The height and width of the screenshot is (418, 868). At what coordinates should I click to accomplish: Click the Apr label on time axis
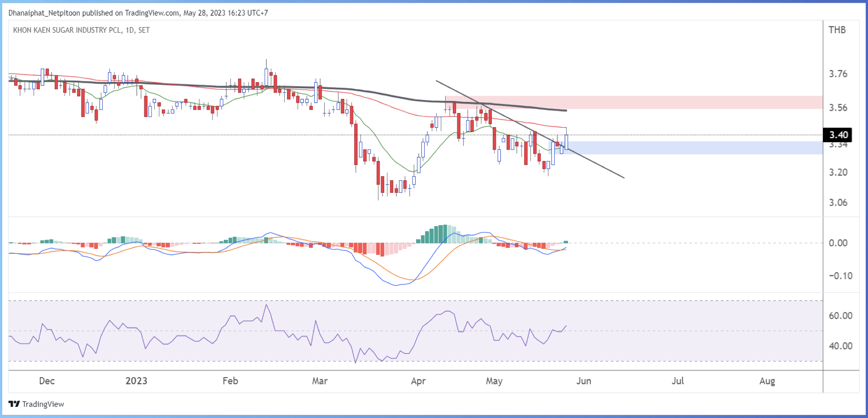418,381
